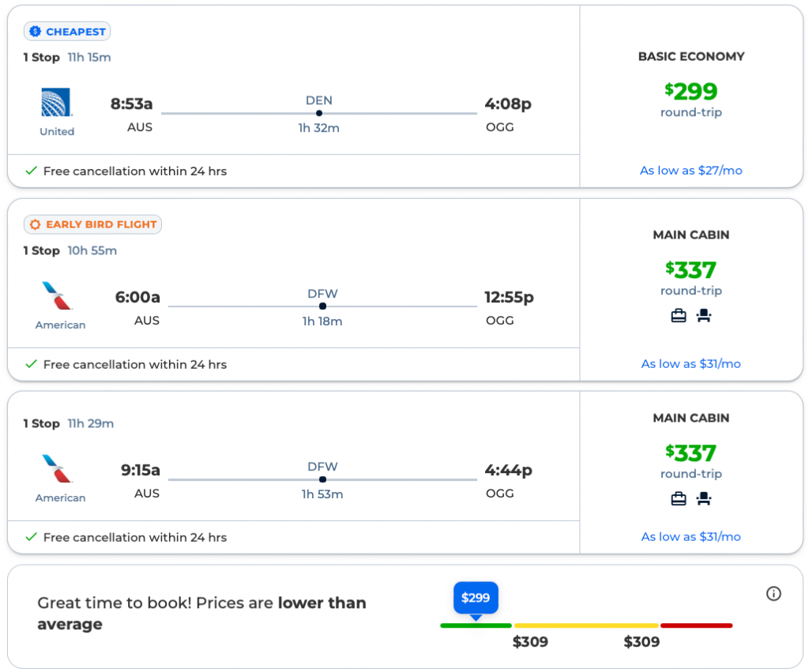The height and width of the screenshot is (672, 809).
Task: Click the red segment of the price bar
Action: point(696,625)
